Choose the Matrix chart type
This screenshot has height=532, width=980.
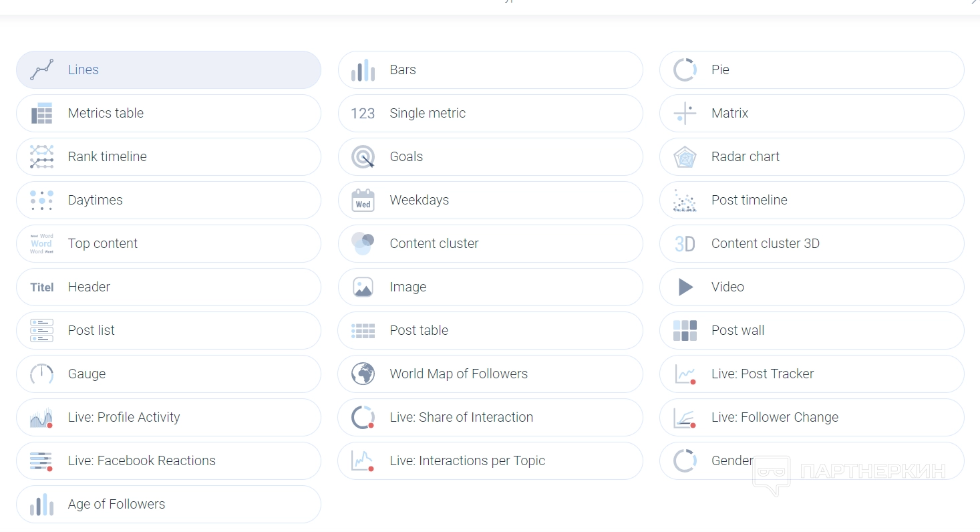tap(729, 114)
